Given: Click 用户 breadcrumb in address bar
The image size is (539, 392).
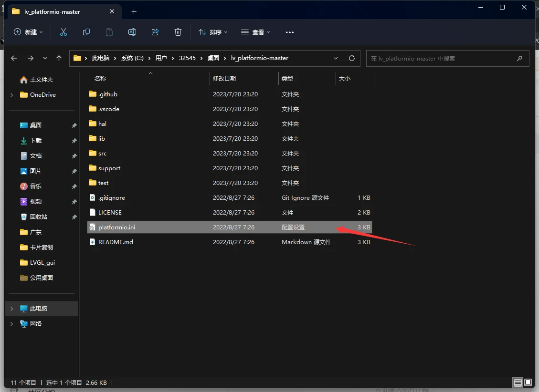Looking at the screenshot, I should 161,58.
